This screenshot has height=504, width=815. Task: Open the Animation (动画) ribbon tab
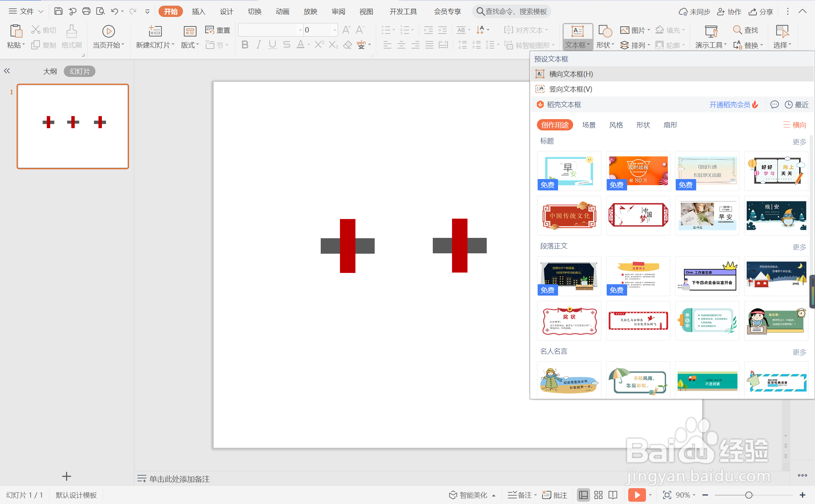click(282, 12)
